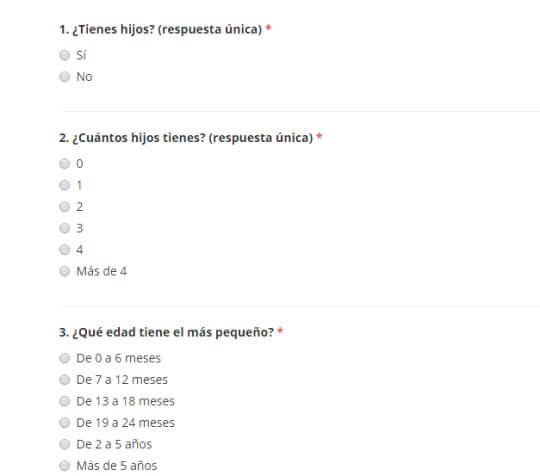
Task: Mark 'Más de 5 años' radio button
Action: tap(64, 466)
